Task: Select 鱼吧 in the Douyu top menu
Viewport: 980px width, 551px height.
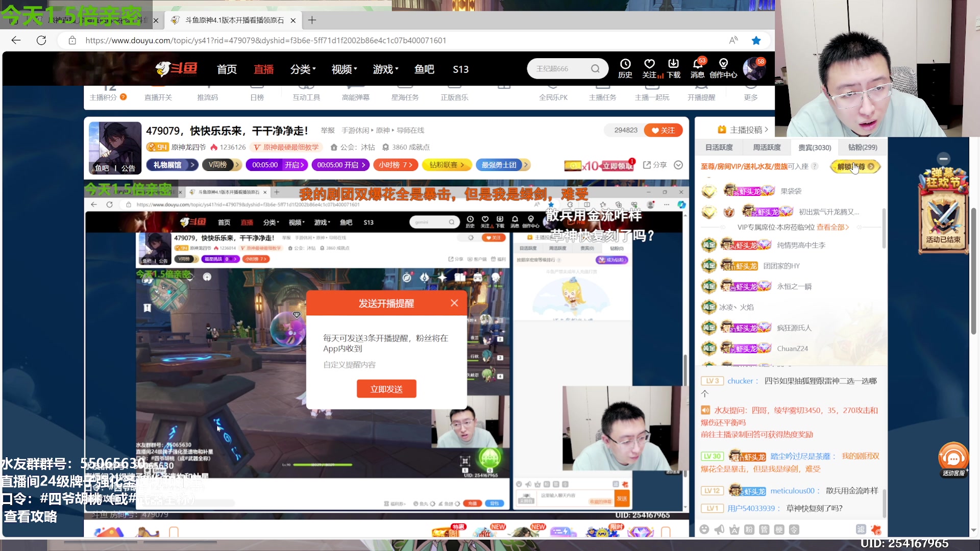Action: coord(424,69)
